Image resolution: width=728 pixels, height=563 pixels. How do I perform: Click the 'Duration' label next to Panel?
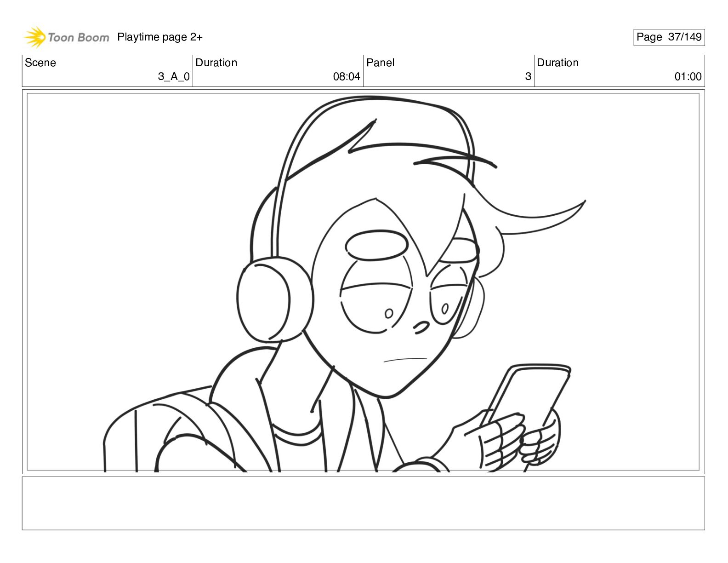(x=558, y=63)
